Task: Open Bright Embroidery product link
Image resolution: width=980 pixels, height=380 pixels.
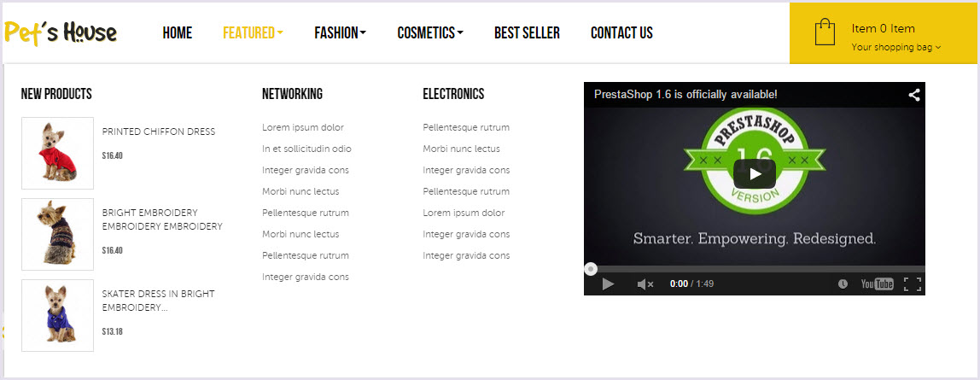Action: pos(162,219)
